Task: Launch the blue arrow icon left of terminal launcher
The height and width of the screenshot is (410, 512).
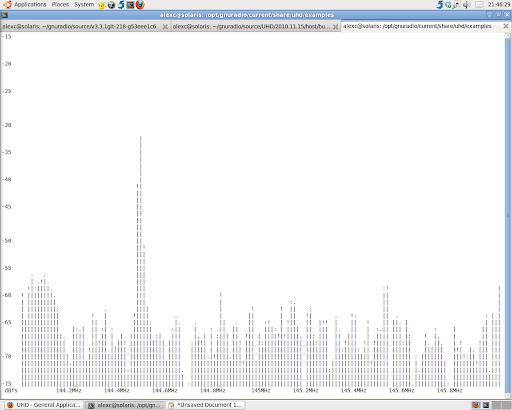Action: tap(121, 5)
